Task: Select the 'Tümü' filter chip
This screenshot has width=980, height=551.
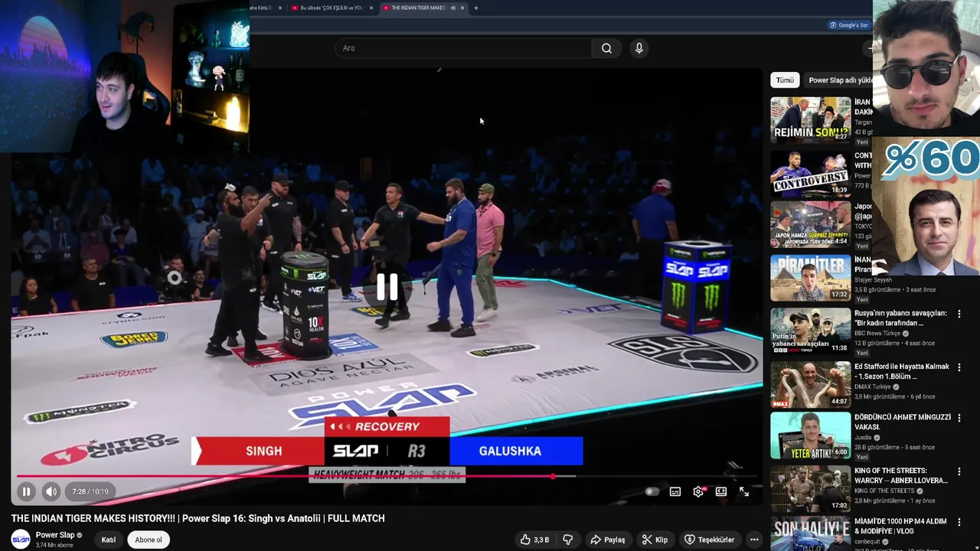Action: coord(785,80)
